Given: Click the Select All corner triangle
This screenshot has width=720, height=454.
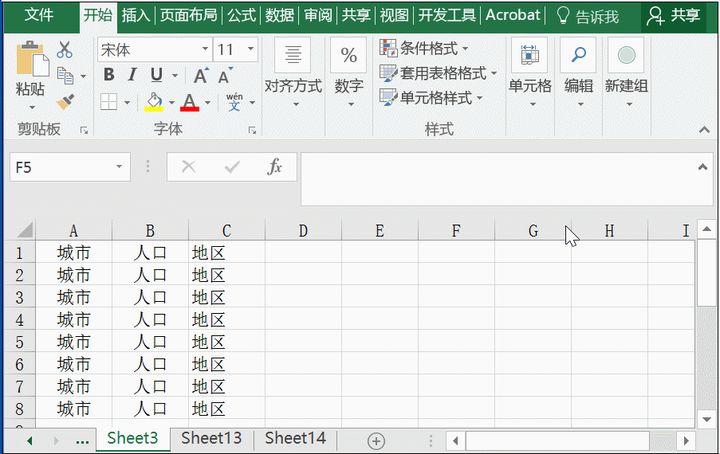Looking at the screenshot, I should pos(24,231).
